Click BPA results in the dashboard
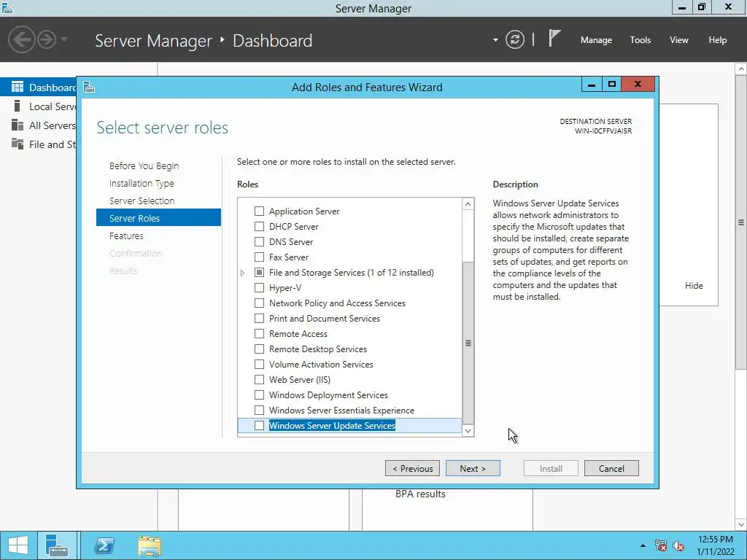The image size is (747, 560). 420,494
